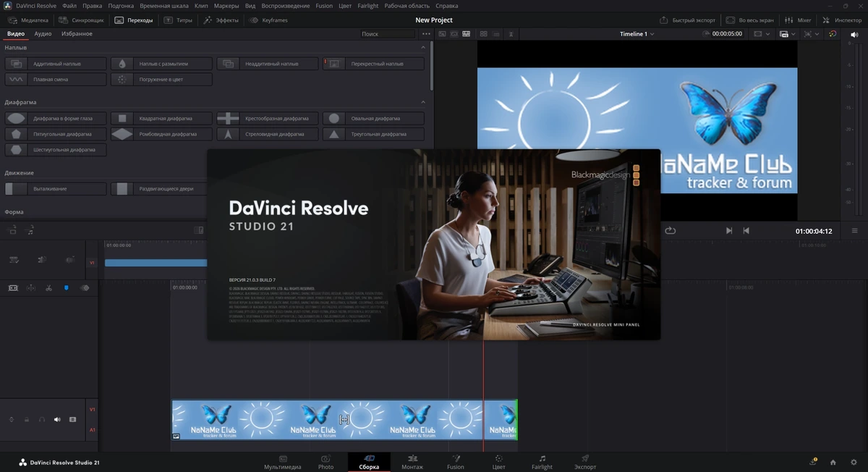Select Пятиугольная диафрагма transition
The image size is (868, 472).
56,134
